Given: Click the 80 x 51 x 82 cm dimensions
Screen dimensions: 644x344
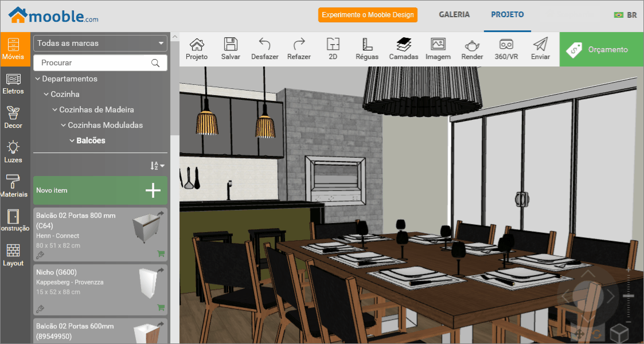Looking at the screenshot, I should coord(58,245).
